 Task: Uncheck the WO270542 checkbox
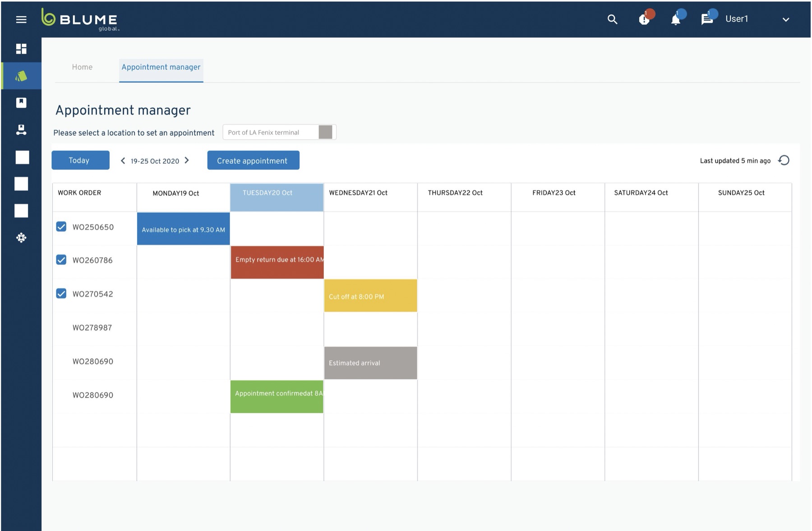pos(61,294)
